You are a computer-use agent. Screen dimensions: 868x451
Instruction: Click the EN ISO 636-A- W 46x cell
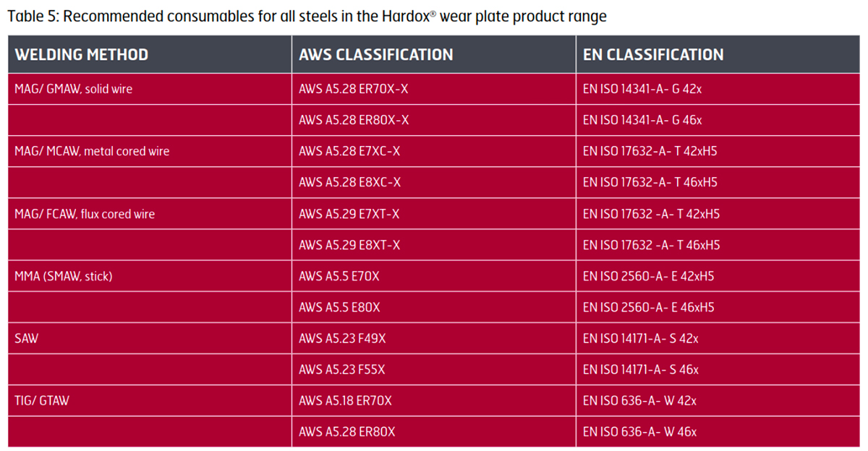[x=639, y=431]
